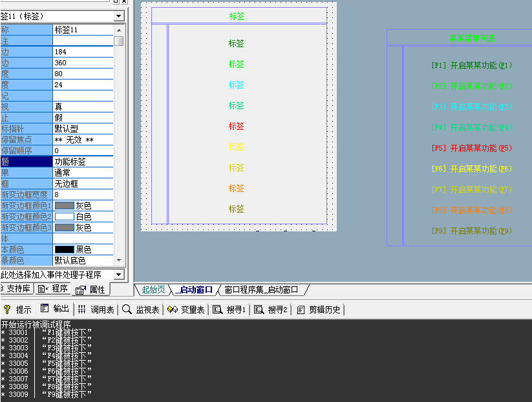Open the 调用表 call table panel
The height and width of the screenshot is (402, 532).
click(96, 310)
